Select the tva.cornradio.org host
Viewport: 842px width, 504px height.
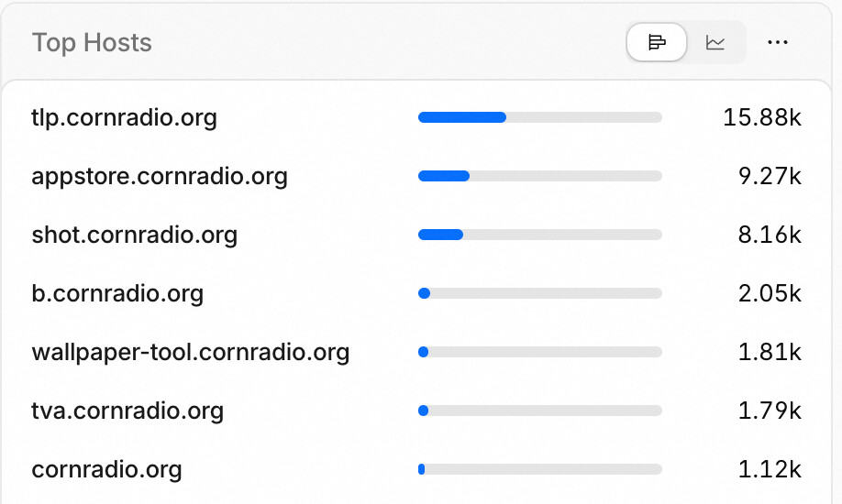pos(127,411)
